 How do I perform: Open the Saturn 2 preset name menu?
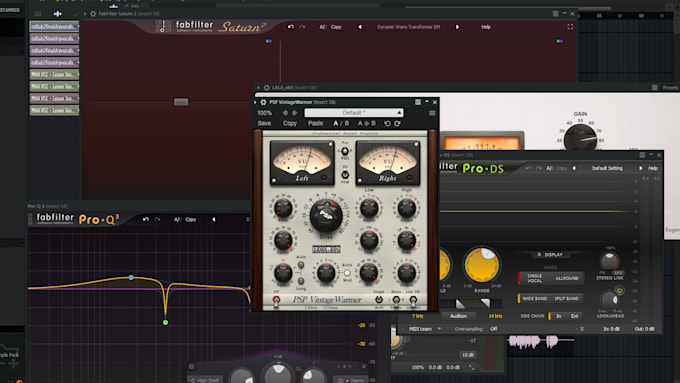pos(409,27)
